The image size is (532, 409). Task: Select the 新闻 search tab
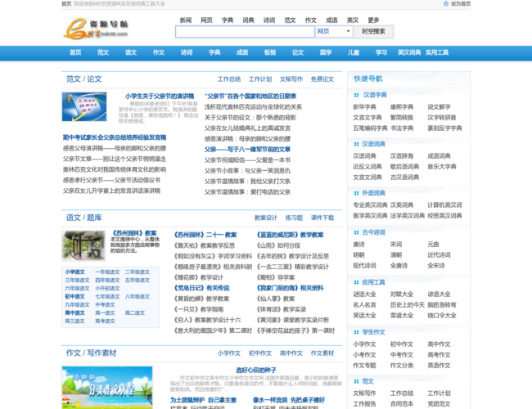[186, 20]
